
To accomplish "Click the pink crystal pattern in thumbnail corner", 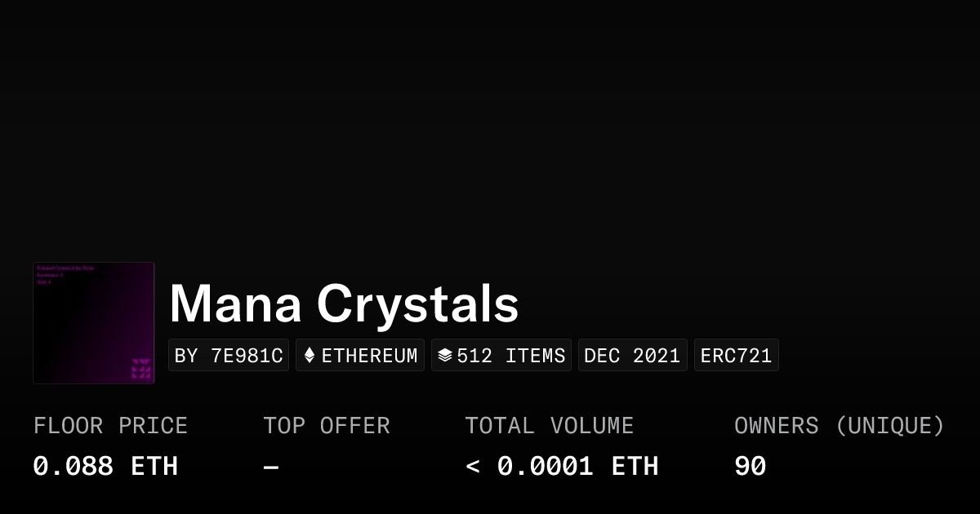I will [141, 369].
